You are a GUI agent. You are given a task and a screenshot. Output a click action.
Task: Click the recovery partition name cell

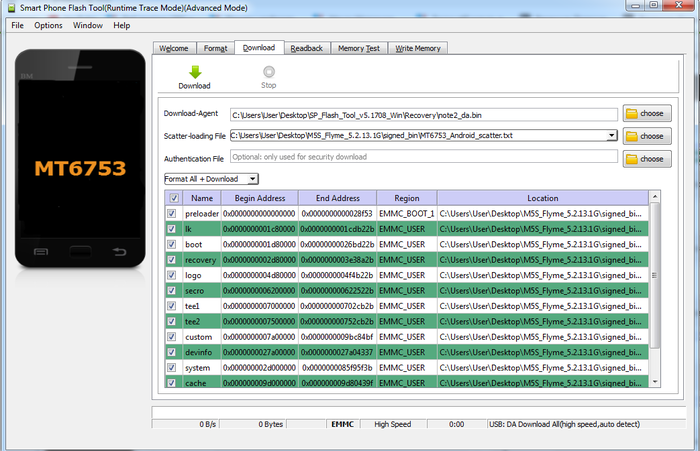(x=202, y=260)
